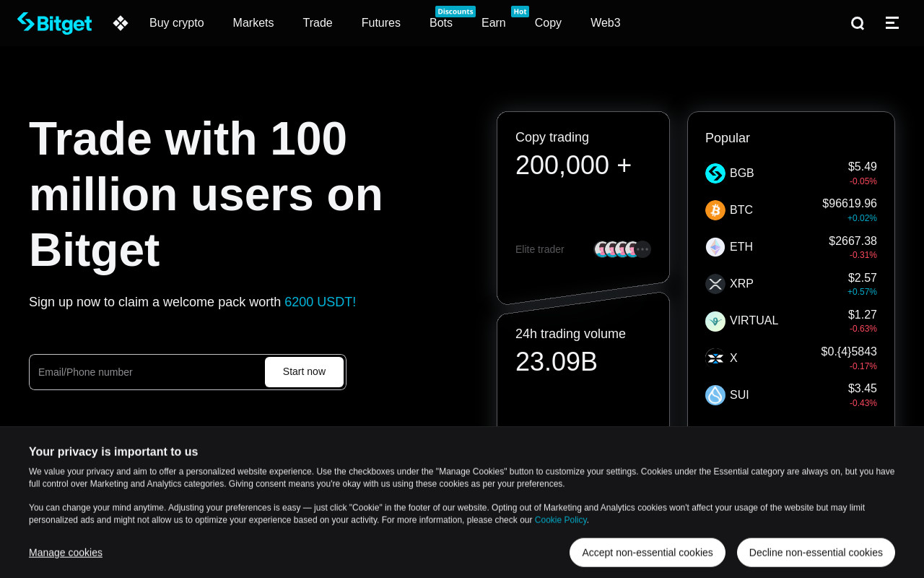
Task: Click Trade with 100 million users headline
Action: click(206, 194)
